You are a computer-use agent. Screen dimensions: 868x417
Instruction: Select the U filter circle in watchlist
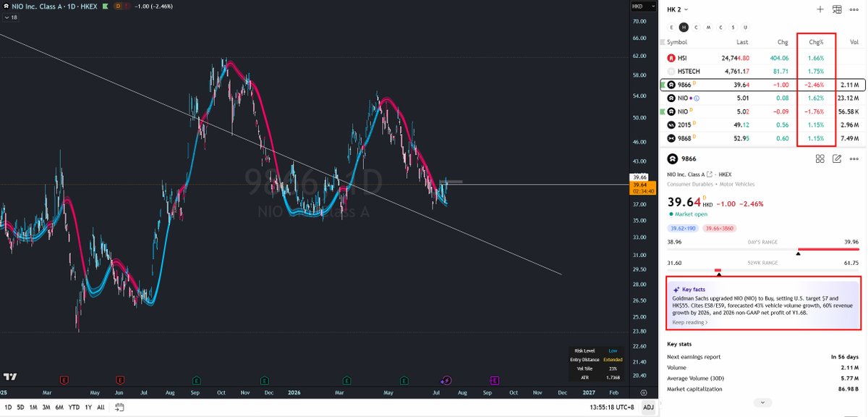tap(745, 27)
